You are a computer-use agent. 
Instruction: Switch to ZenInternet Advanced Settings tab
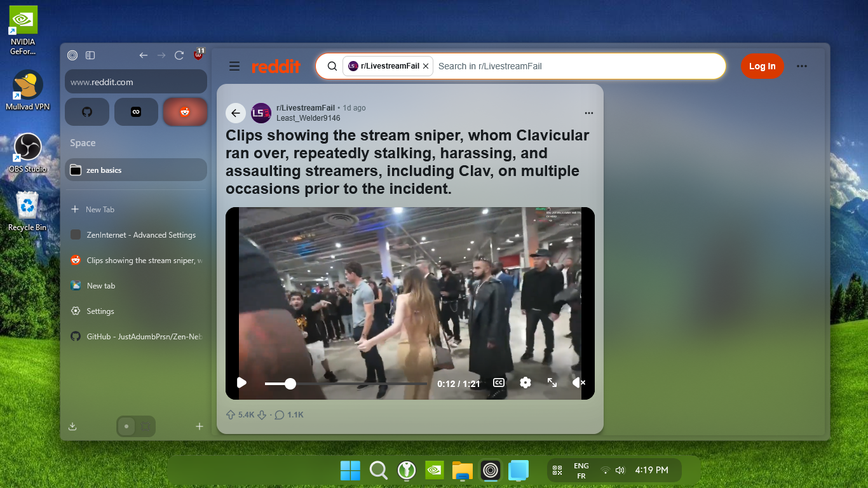(x=141, y=235)
